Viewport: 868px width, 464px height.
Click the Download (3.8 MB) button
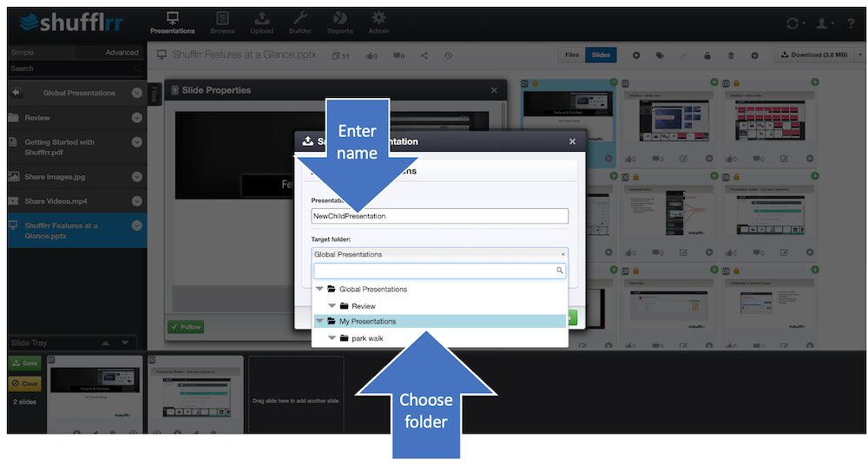point(814,55)
